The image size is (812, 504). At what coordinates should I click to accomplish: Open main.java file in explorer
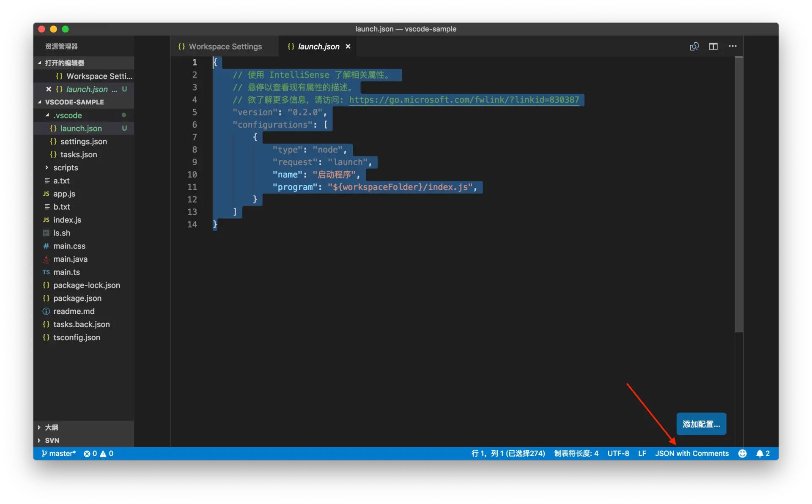(70, 259)
